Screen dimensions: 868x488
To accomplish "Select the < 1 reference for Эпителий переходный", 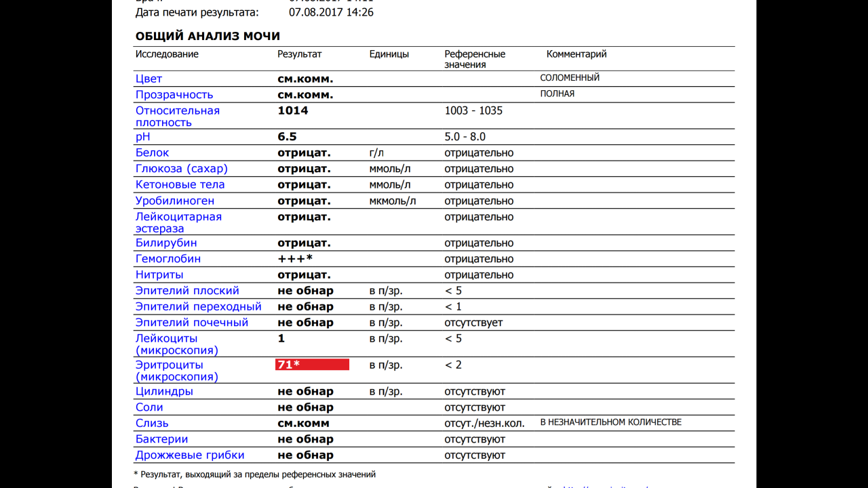I will (453, 307).
